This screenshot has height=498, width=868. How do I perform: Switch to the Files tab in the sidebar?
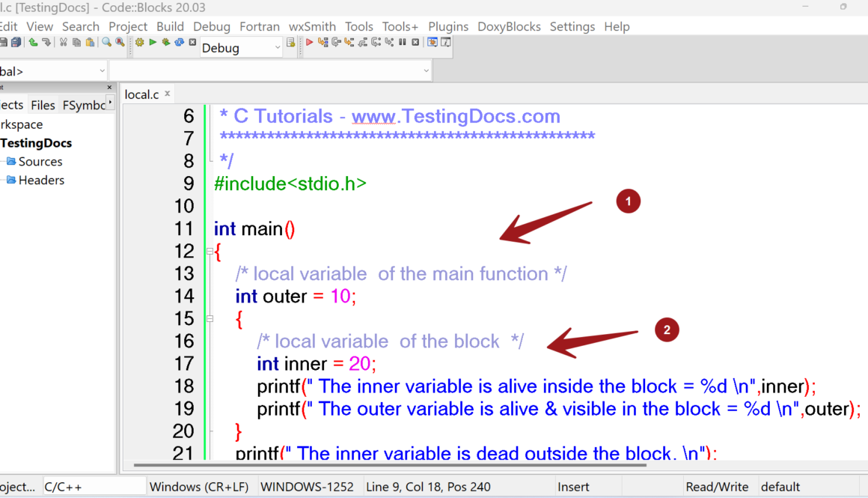tap(43, 105)
